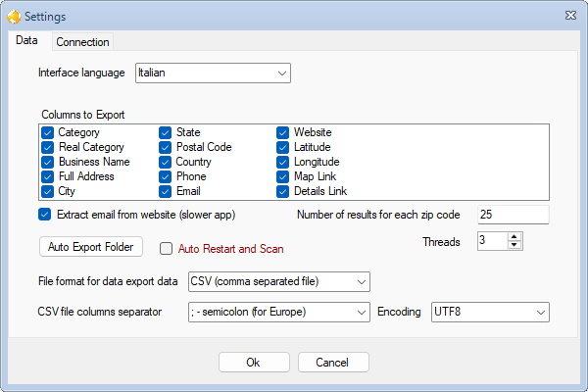
Task: Uncheck the Category column checkbox
Action: coord(48,132)
